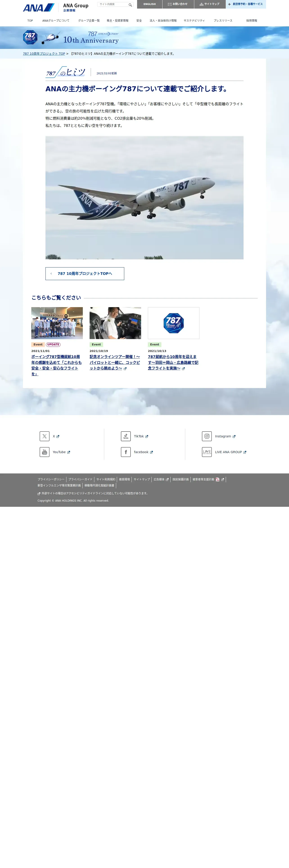Image resolution: width=289 pixels, height=868 pixels.
Task: Open 新型インフルエンザ等対策業務計画 link
Action: pos(59,486)
